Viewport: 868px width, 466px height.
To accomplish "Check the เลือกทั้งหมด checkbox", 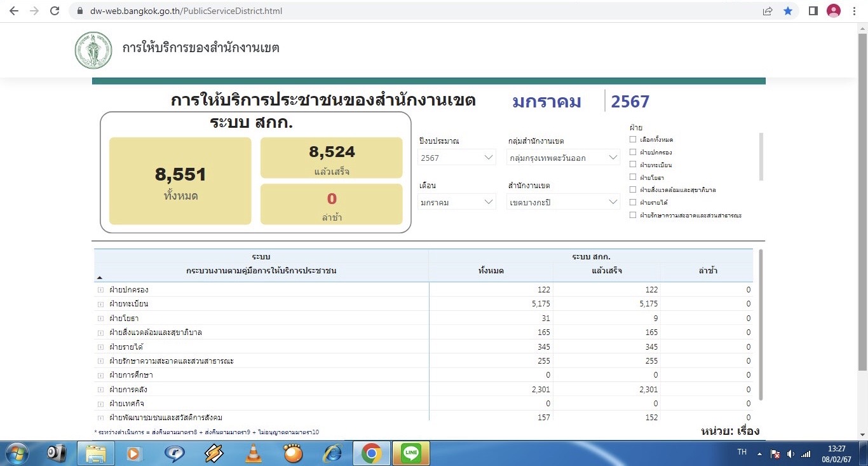I will (x=632, y=139).
